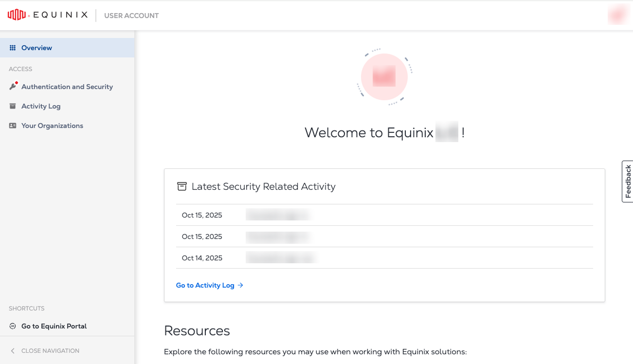Click the Equinix Portal shortcut icon
Screen dimensions: 633x364
pyautogui.click(x=13, y=326)
